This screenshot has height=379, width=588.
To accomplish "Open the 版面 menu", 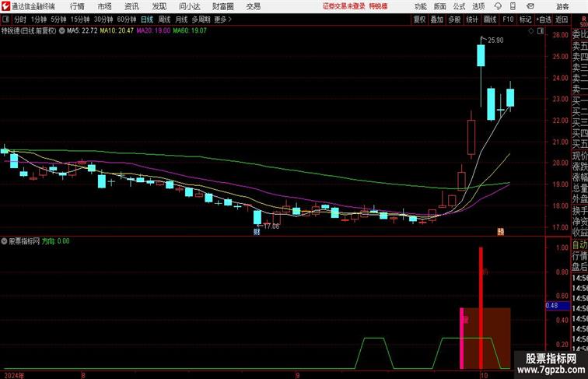I will click(440, 6).
